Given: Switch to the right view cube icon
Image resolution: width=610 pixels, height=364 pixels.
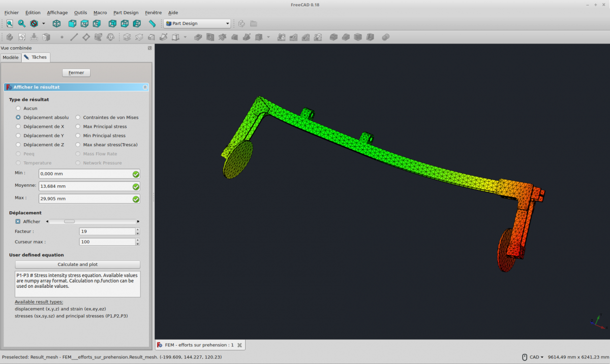Looking at the screenshot, I should tap(97, 23).
